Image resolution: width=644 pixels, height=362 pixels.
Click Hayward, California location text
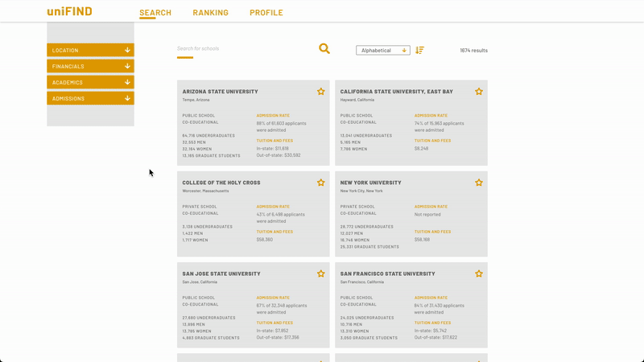click(357, 100)
